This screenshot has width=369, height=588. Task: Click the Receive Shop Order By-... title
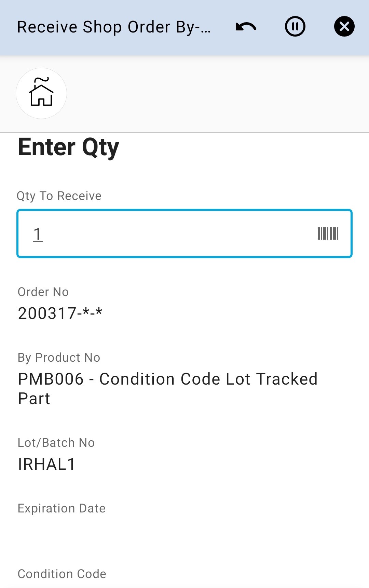click(114, 27)
